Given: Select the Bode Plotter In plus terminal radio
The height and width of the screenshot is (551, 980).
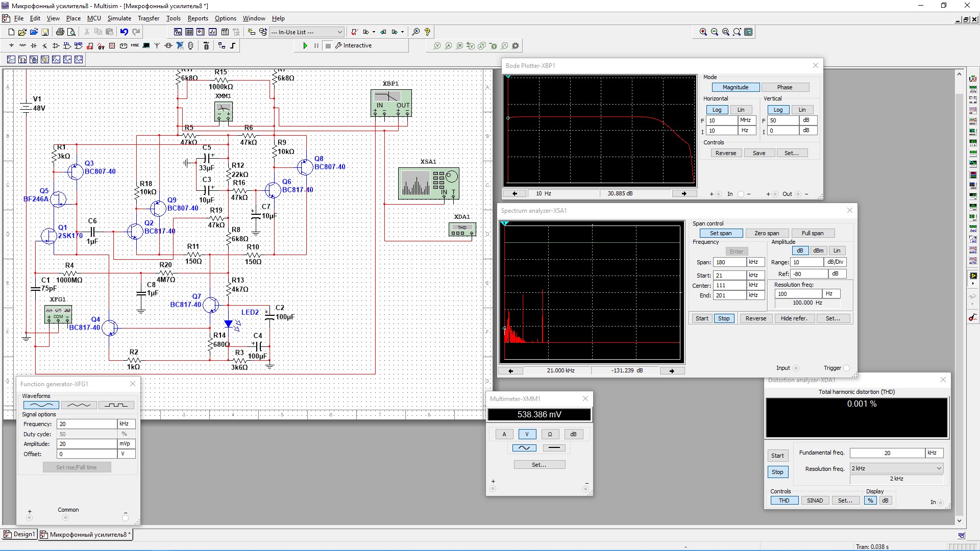Looking at the screenshot, I should point(719,194).
